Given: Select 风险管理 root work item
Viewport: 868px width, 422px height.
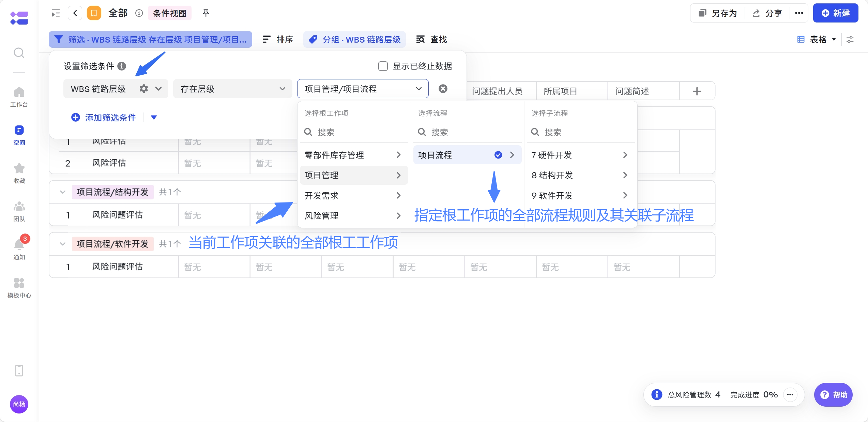Looking at the screenshot, I should (x=354, y=215).
